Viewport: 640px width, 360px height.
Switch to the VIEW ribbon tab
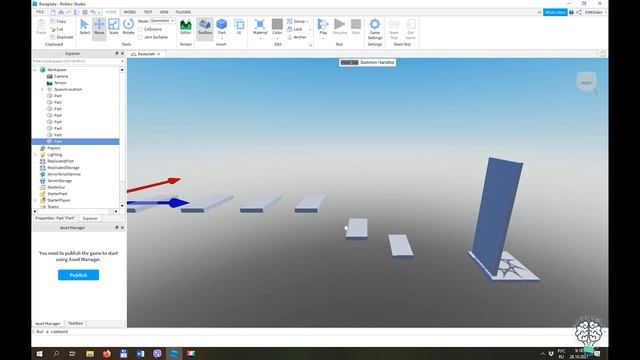164,12
